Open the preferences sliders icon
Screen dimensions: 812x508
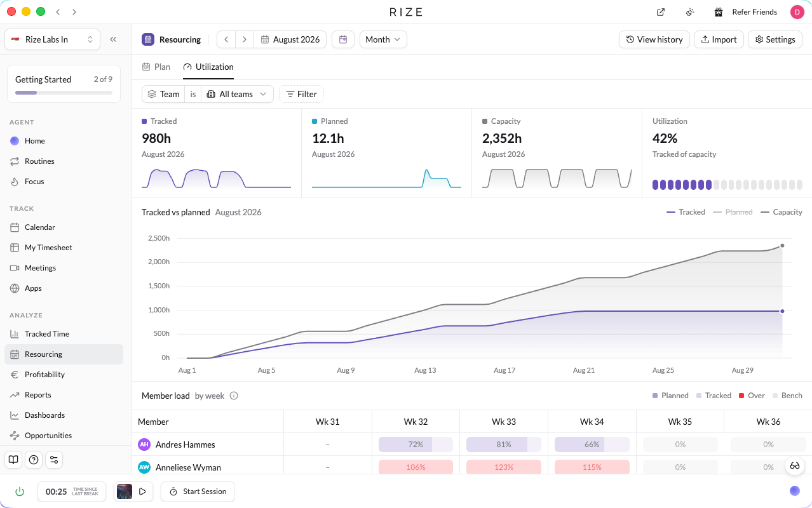click(x=54, y=460)
